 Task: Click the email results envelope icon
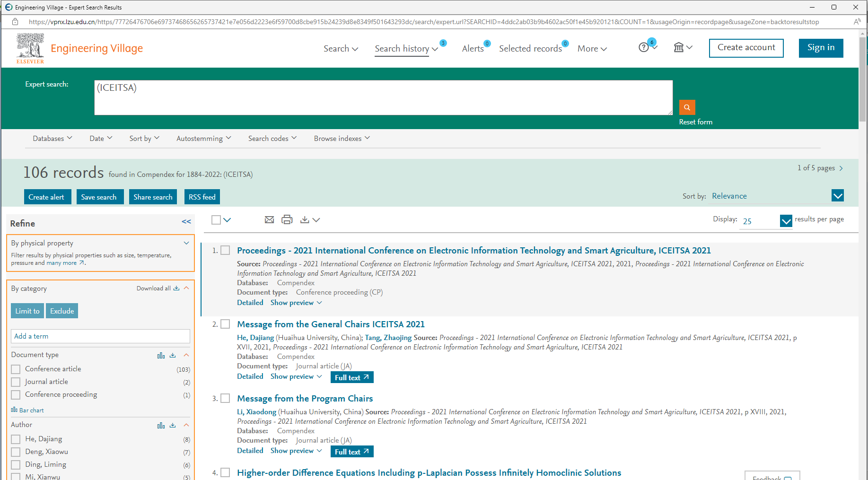[270, 220]
